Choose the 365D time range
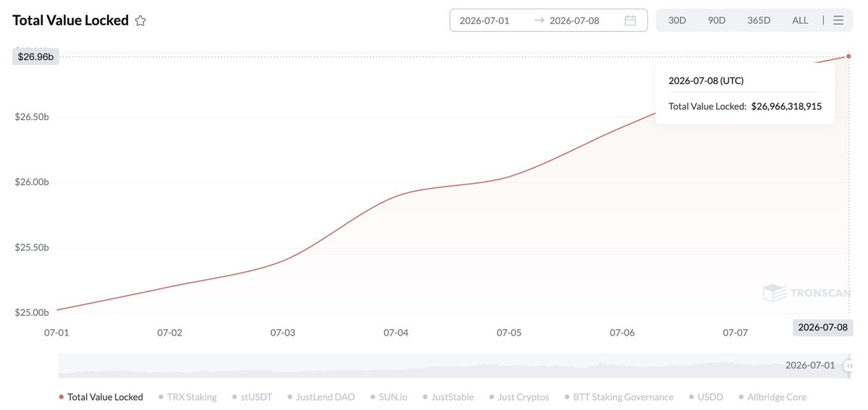Image resolution: width=868 pixels, height=410 pixels. [x=759, y=20]
